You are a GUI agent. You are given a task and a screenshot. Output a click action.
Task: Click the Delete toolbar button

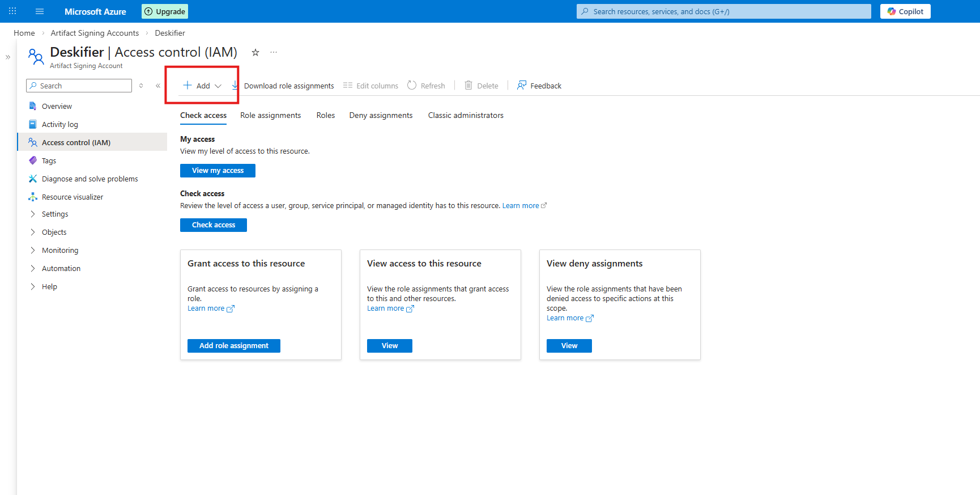(482, 86)
